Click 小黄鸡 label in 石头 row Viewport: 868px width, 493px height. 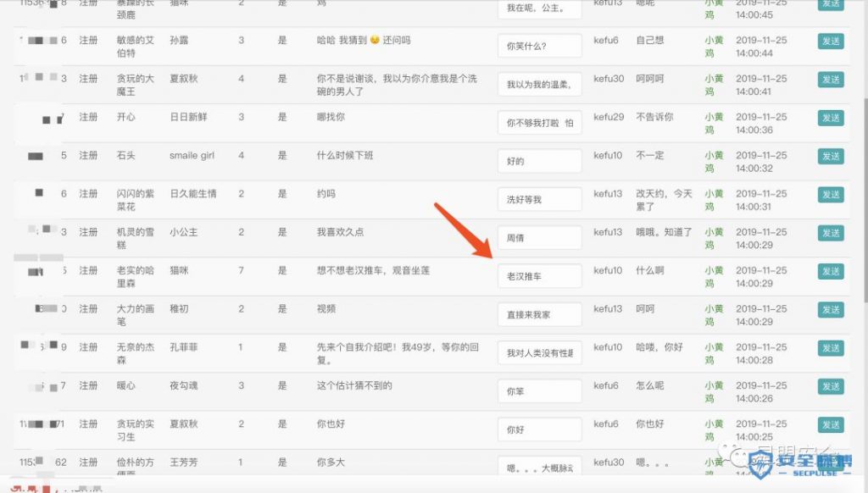[x=714, y=162]
